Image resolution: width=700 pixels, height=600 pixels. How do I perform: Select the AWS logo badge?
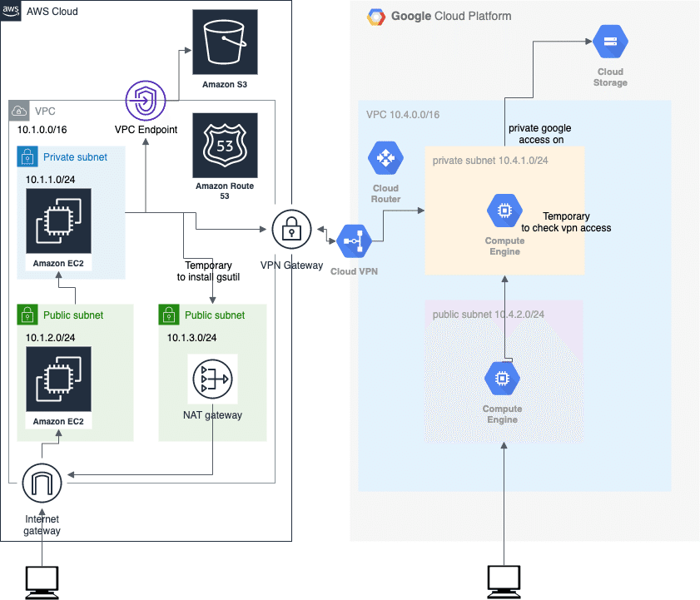click(x=11, y=11)
